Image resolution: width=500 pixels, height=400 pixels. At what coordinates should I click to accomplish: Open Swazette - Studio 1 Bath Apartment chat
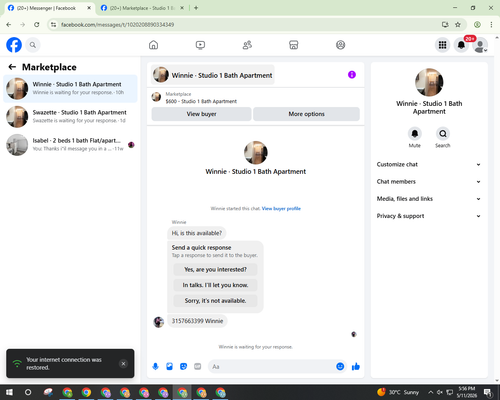pos(70,116)
